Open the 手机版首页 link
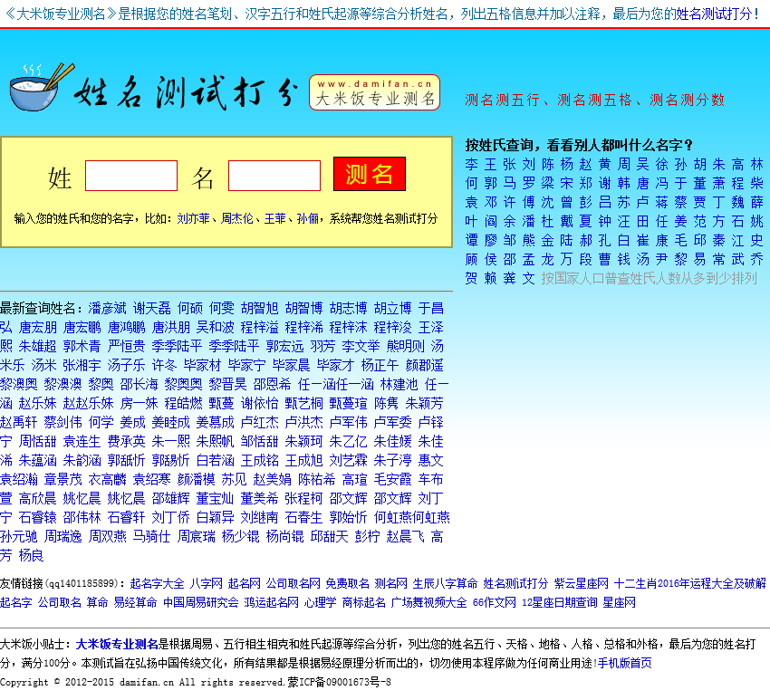The height and width of the screenshot is (700, 770). (625, 663)
